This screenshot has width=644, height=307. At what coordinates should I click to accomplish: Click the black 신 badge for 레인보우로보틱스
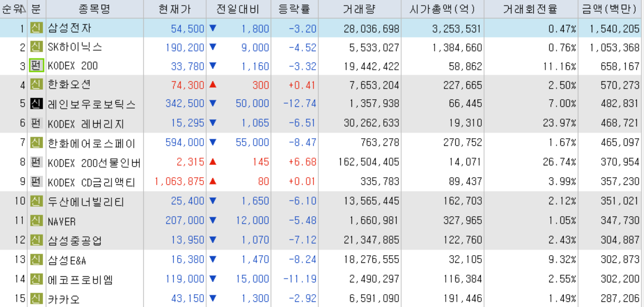[x=37, y=104]
